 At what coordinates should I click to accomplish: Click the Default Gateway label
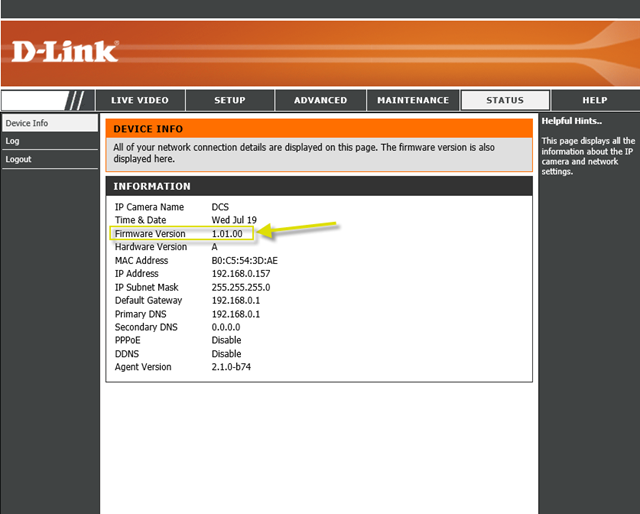[149, 300]
